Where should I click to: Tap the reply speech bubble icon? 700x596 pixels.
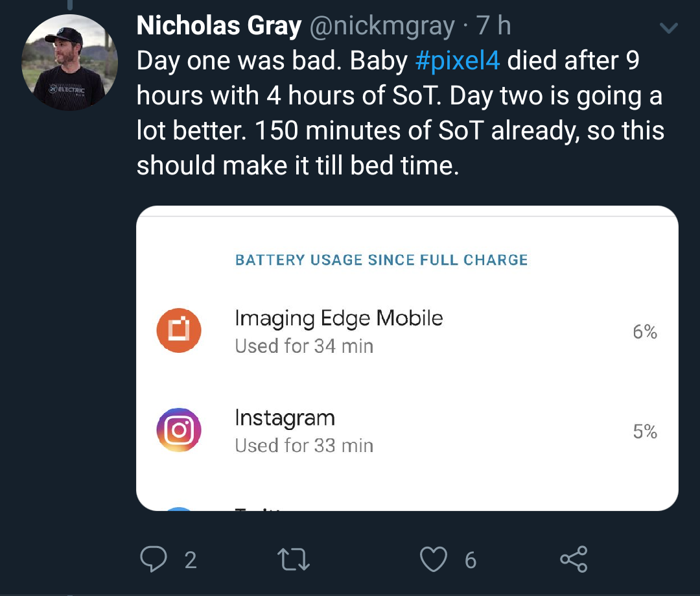[153, 559]
